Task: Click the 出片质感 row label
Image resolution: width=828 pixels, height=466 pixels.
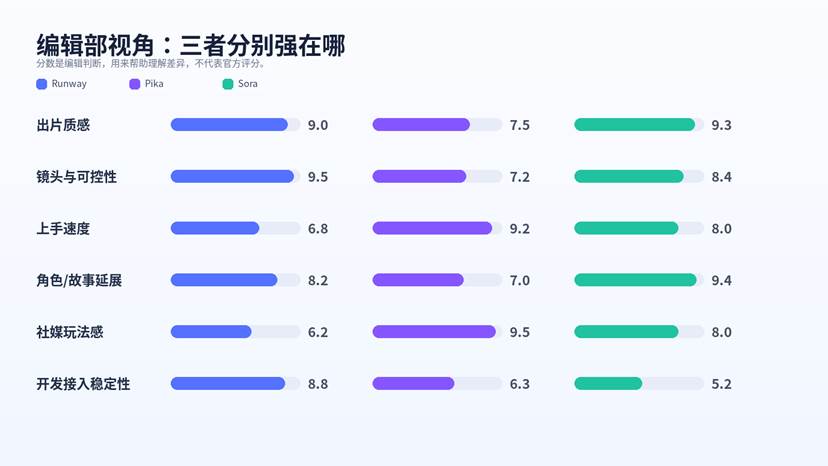Action: point(63,125)
